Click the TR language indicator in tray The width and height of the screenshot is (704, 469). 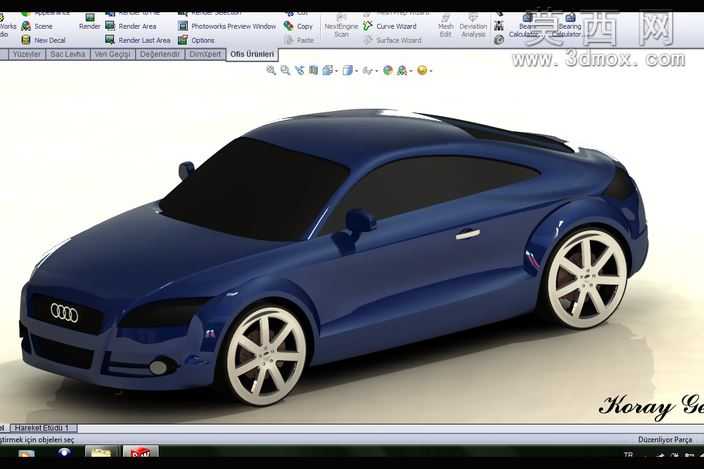pyautogui.click(x=628, y=455)
